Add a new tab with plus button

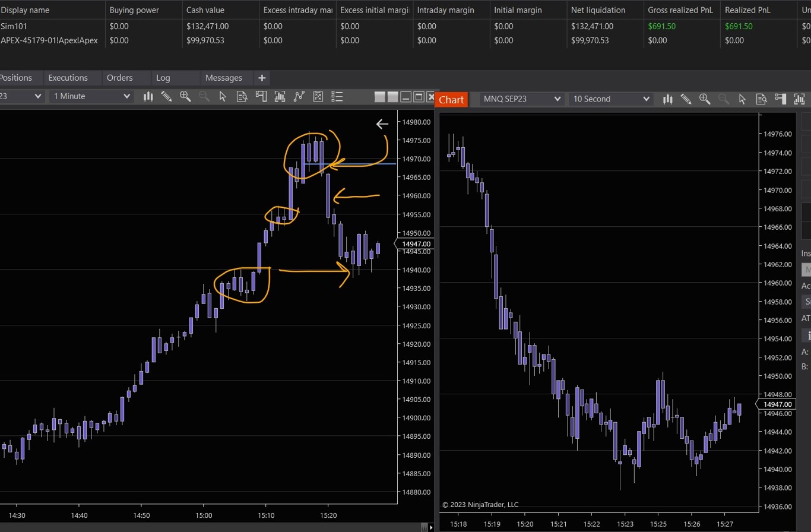(262, 78)
